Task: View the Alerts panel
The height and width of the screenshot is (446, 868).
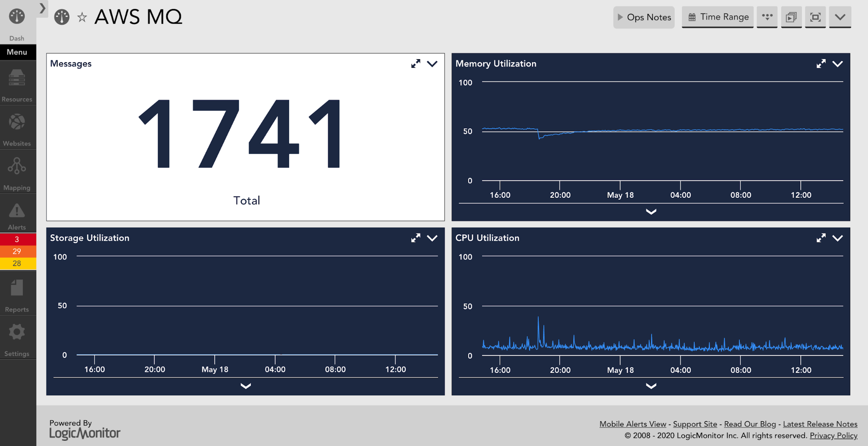Action: pyautogui.click(x=17, y=213)
